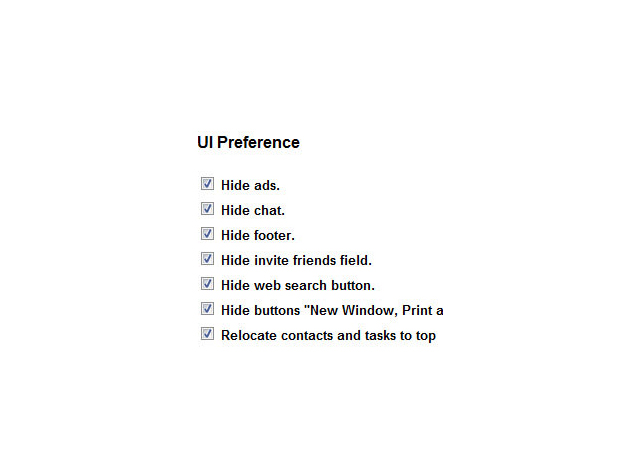The height and width of the screenshot is (460, 640).
Task: Uncheck the Hide buttons "New Window, Print" checkbox
Action: 207,309
